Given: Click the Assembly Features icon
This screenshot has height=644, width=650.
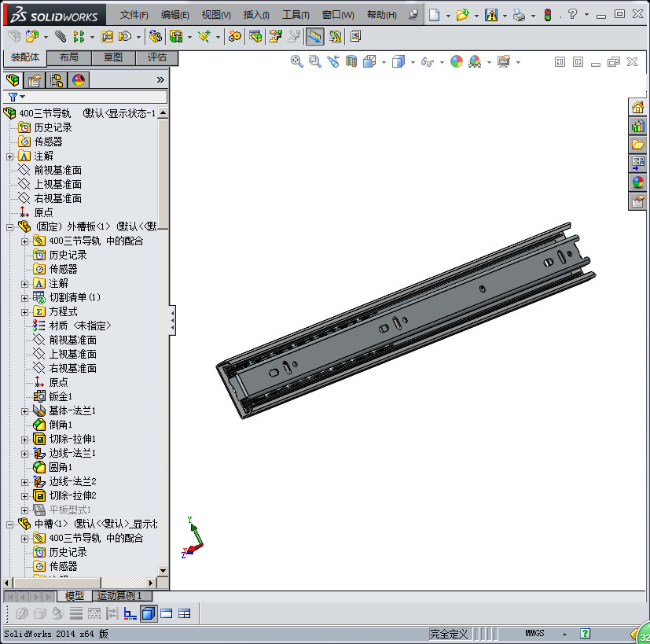Looking at the screenshot, I should coord(176,36).
